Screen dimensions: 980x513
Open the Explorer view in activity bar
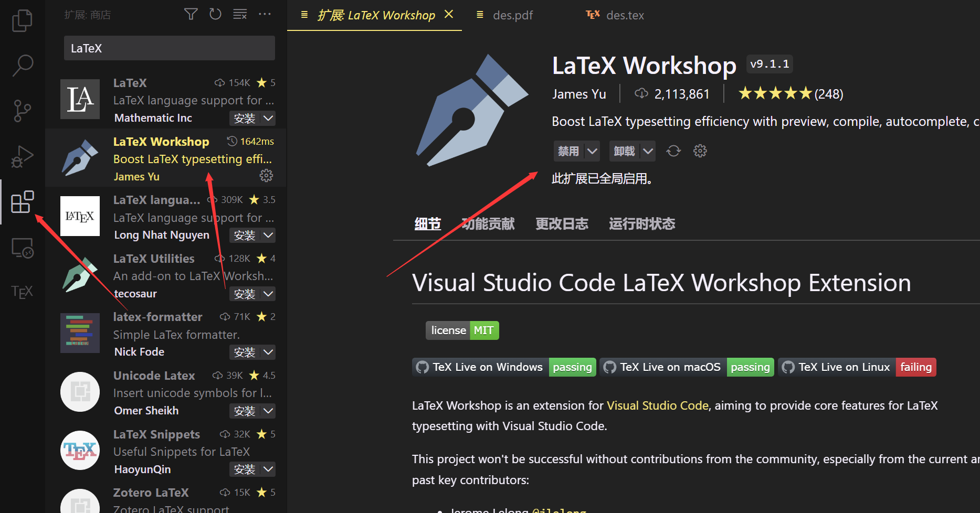click(x=22, y=20)
